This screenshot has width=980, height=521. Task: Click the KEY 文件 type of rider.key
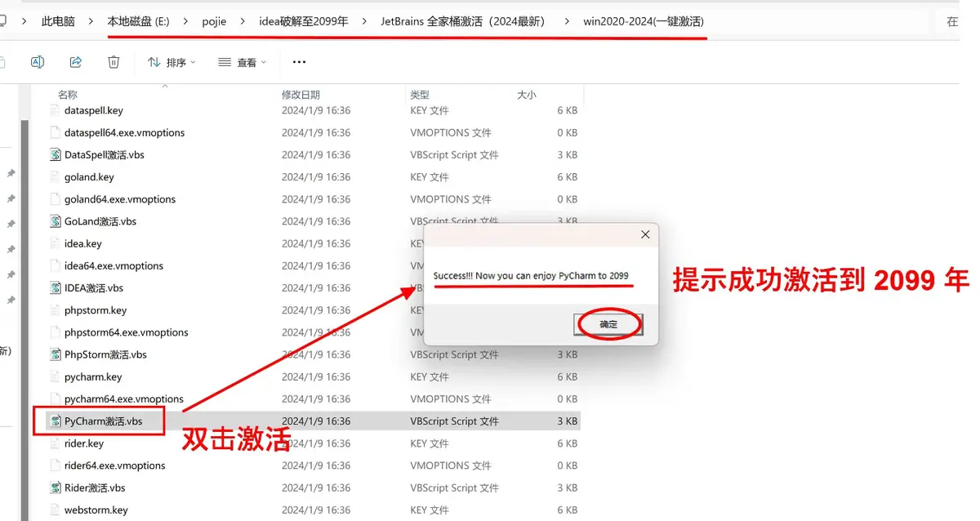(430, 443)
